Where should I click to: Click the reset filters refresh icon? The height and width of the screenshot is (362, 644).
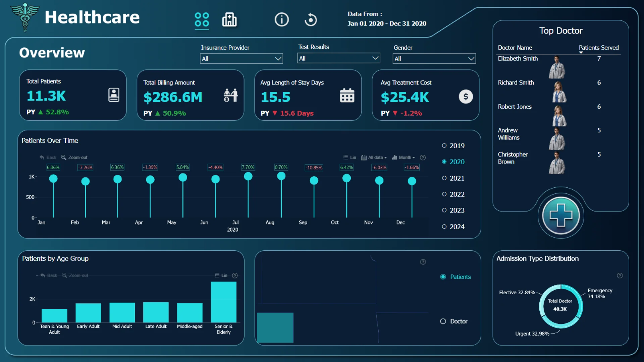[311, 20]
